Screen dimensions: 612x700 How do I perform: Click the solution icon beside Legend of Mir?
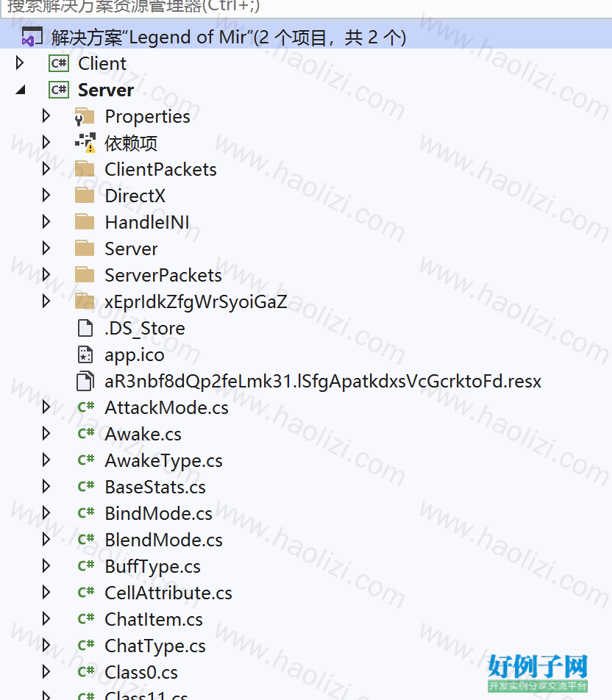[x=32, y=37]
